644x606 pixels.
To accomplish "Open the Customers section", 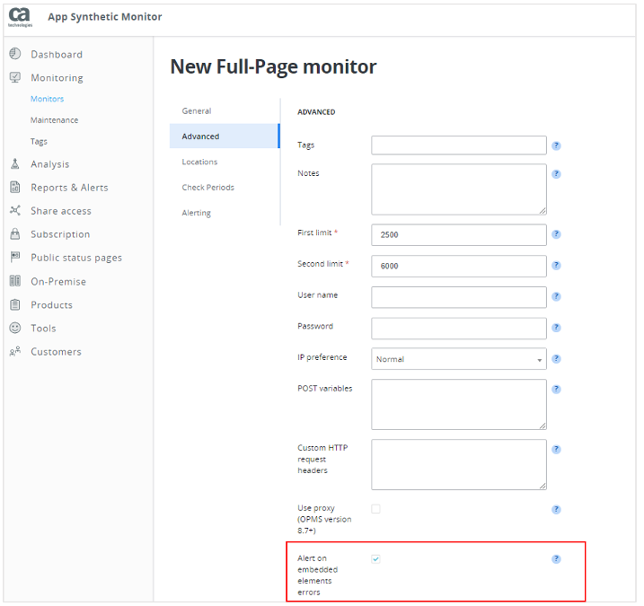I will point(56,352).
